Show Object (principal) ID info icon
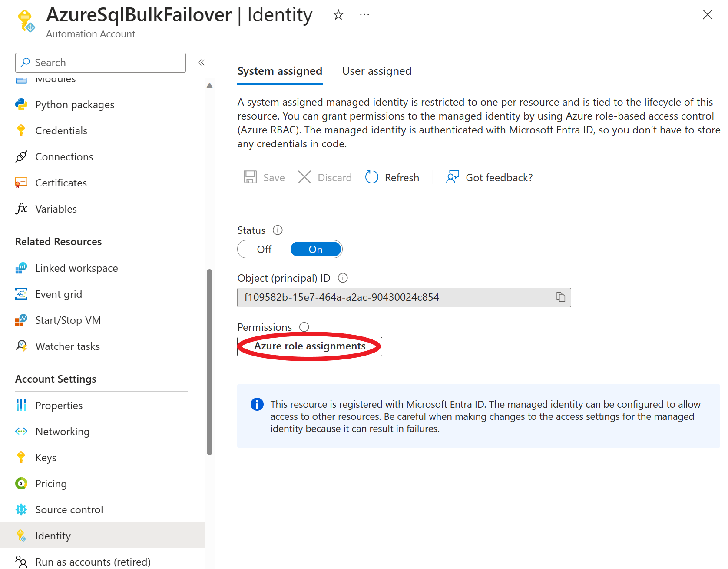Image resolution: width=728 pixels, height=569 pixels. point(343,278)
